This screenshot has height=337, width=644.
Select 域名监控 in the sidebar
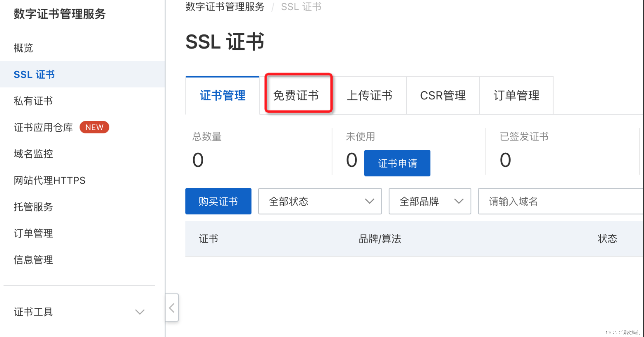(33, 154)
